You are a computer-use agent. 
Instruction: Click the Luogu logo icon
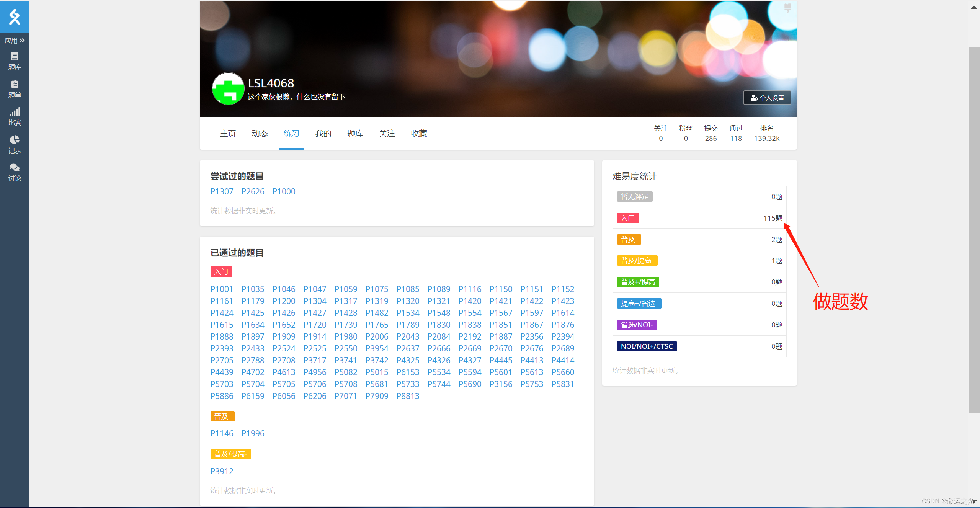pos(15,16)
